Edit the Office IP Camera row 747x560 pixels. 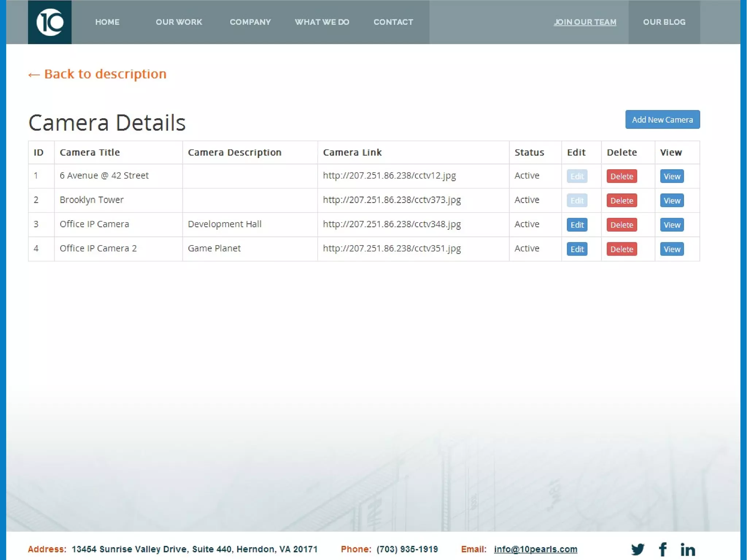tap(577, 225)
